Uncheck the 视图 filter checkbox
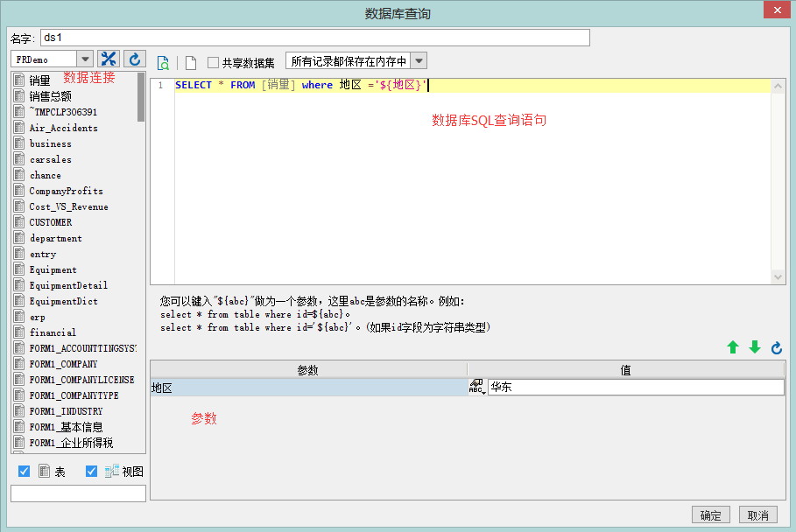 coord(91,471)
